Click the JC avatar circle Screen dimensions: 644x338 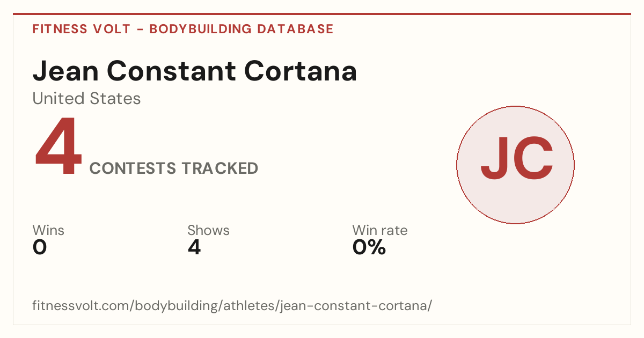515,165
